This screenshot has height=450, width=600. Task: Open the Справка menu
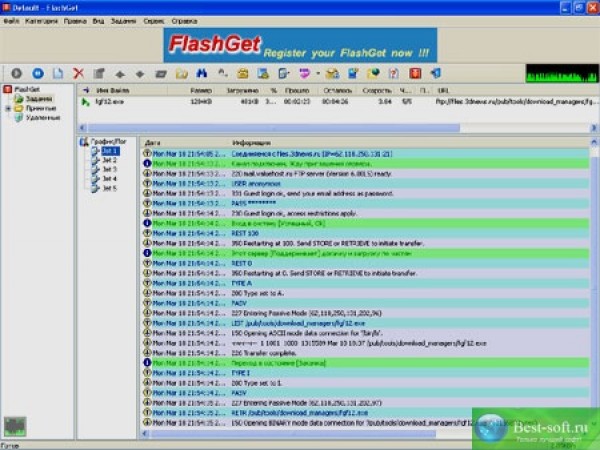click(x=184, y=21)
